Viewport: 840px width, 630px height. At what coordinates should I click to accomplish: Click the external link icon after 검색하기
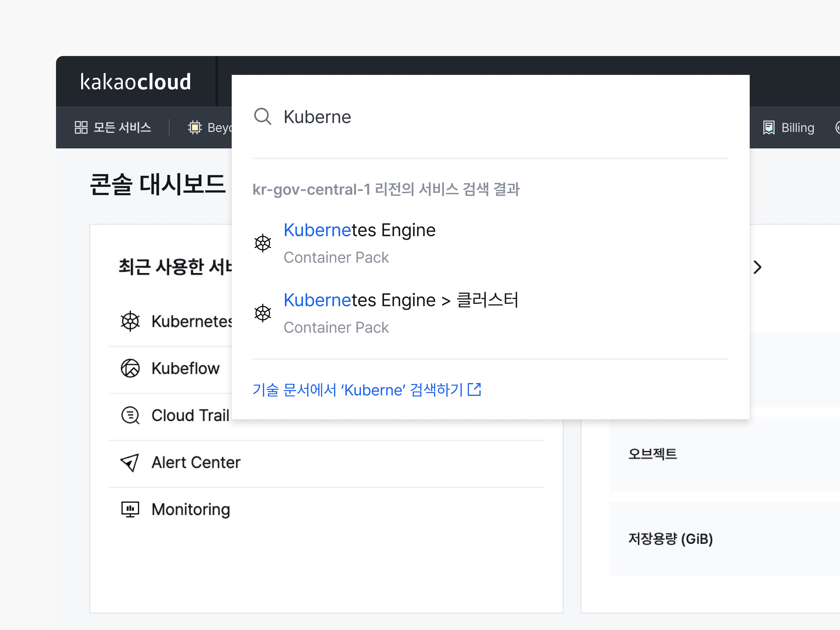474,389
